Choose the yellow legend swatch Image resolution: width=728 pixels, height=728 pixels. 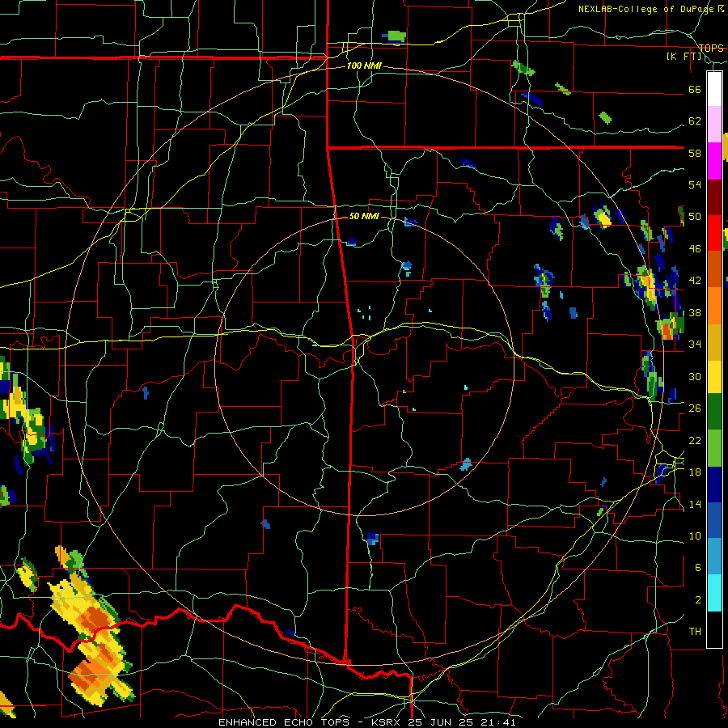pyautogui.click(x=714, y=377)
